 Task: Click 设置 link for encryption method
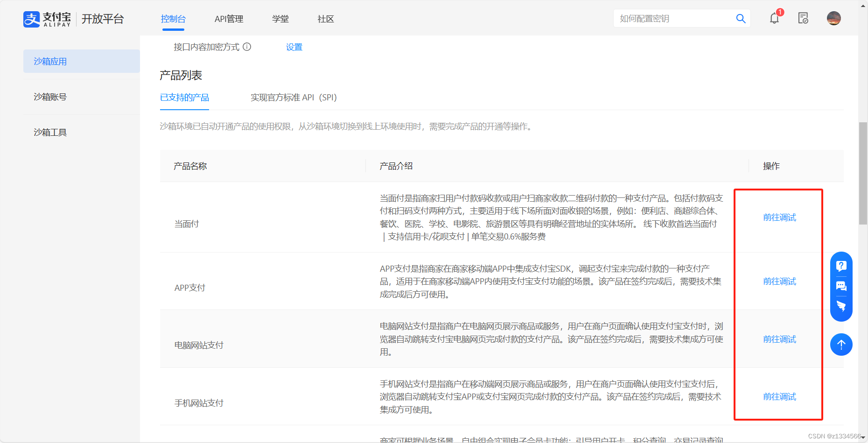pyautogui.click(x=294, y=47)
